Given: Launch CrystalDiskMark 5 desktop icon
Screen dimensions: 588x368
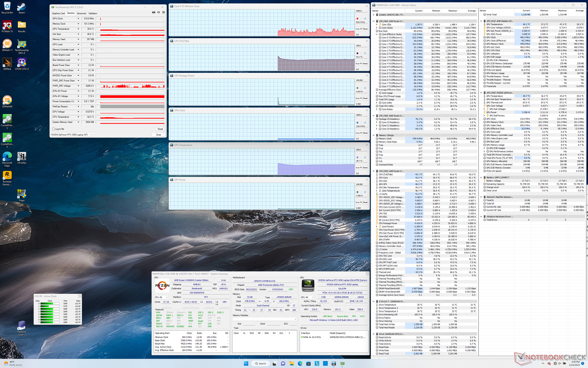Looking at the screenshot, I should [x=7, y=121].
